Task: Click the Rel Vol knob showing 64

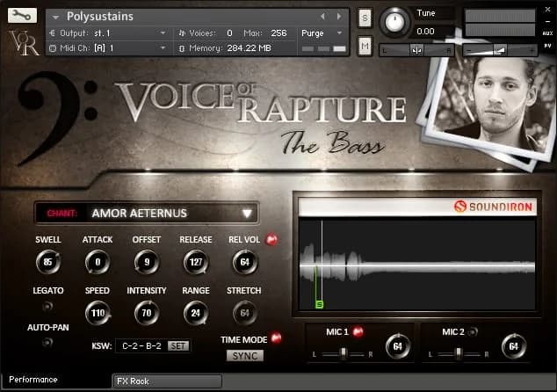Action: point(245,262)
